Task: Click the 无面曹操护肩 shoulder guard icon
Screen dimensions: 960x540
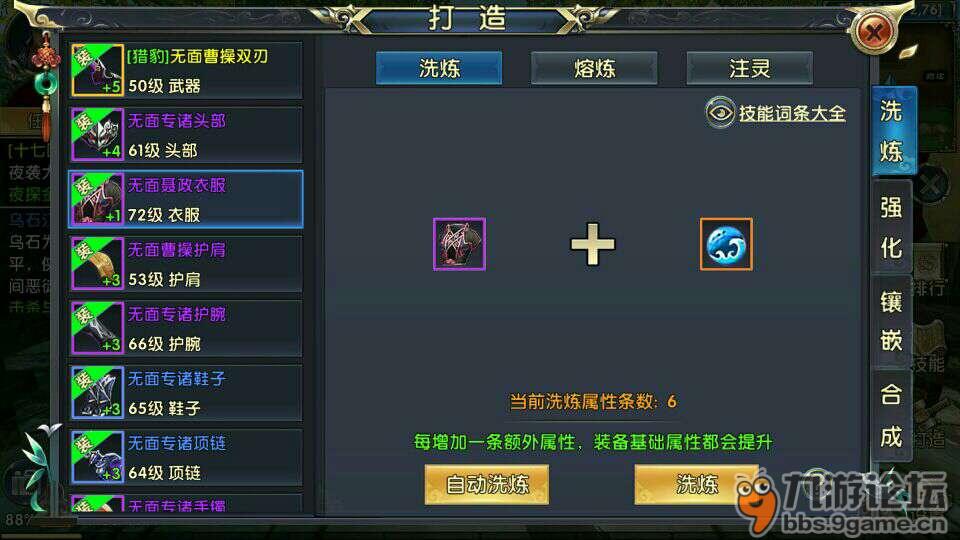Action: [x=97, y=263]
